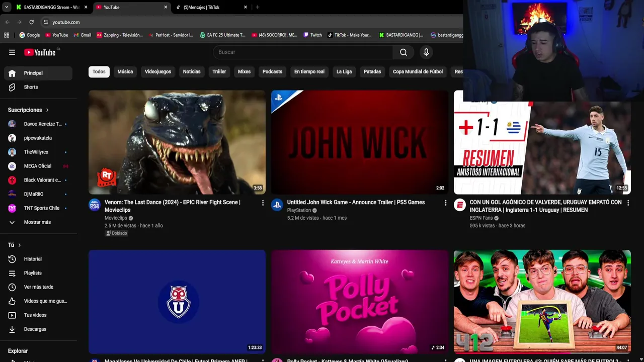Screen dimensions: 644x362
Task: Switch to TikTok Mensajes tab
Action: 211,7
